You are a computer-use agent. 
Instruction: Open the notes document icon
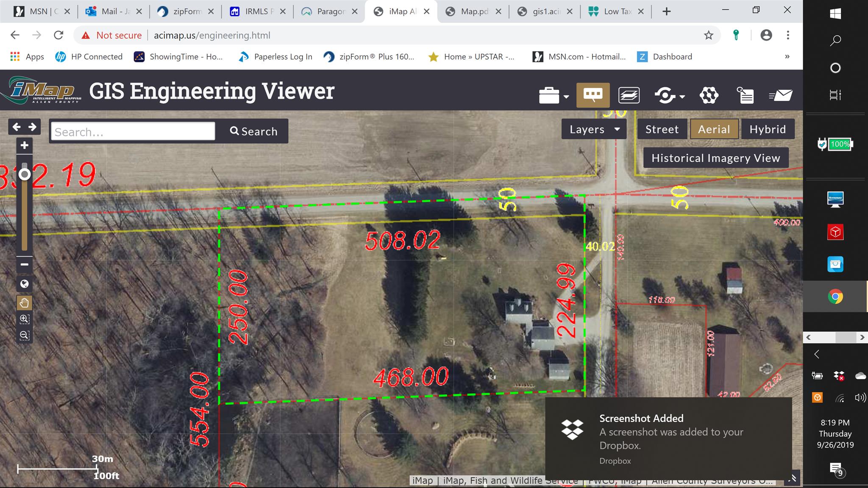[x=745, y=95]
